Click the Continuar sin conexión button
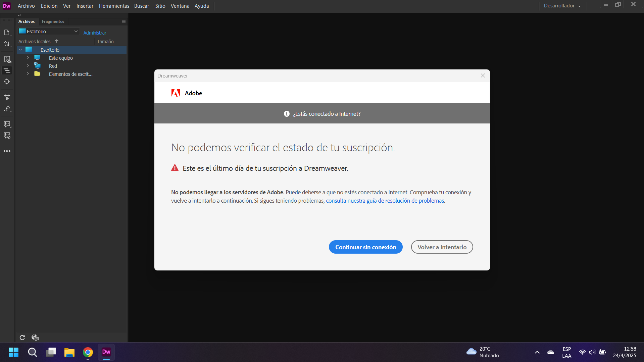This screenshot has height=362, width=644. pos(365,247)
